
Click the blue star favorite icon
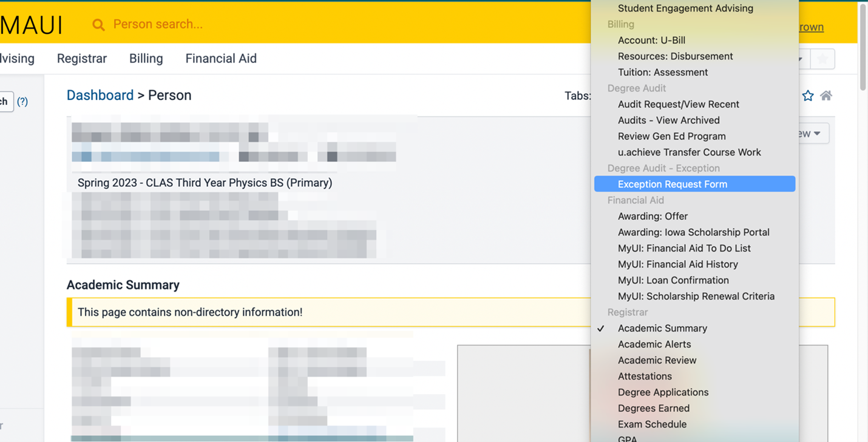(807, 96)
